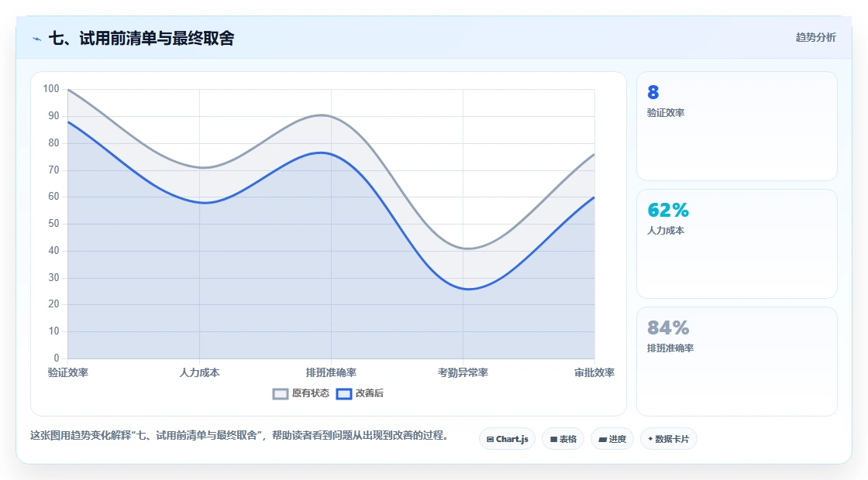Viewport: 868px width, 480px height.
Task: Click the gray 原有状态 legend color box
Action: [x=281, y=394]
